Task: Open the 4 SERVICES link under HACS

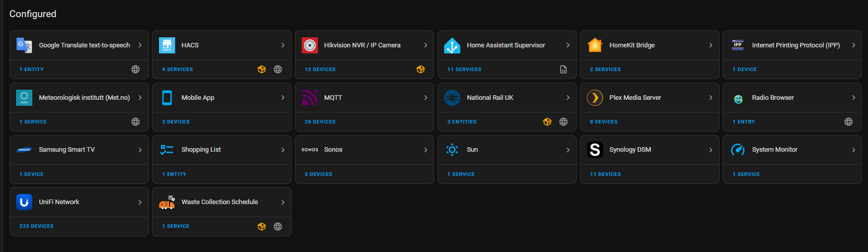Action: pyautogui.click(x=177, y=70)
